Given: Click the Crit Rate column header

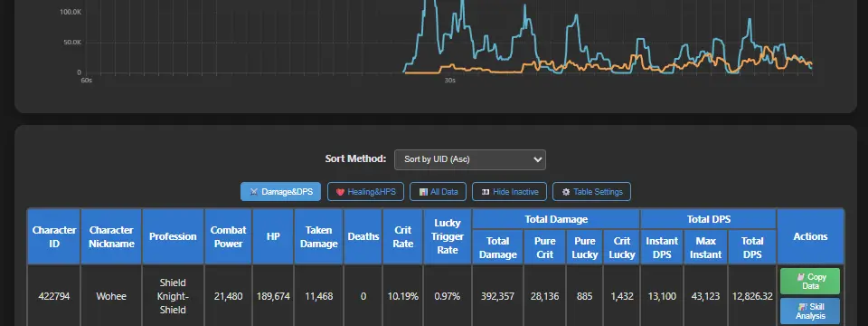Looking at the screenshot, I should [x=403, y=236].
